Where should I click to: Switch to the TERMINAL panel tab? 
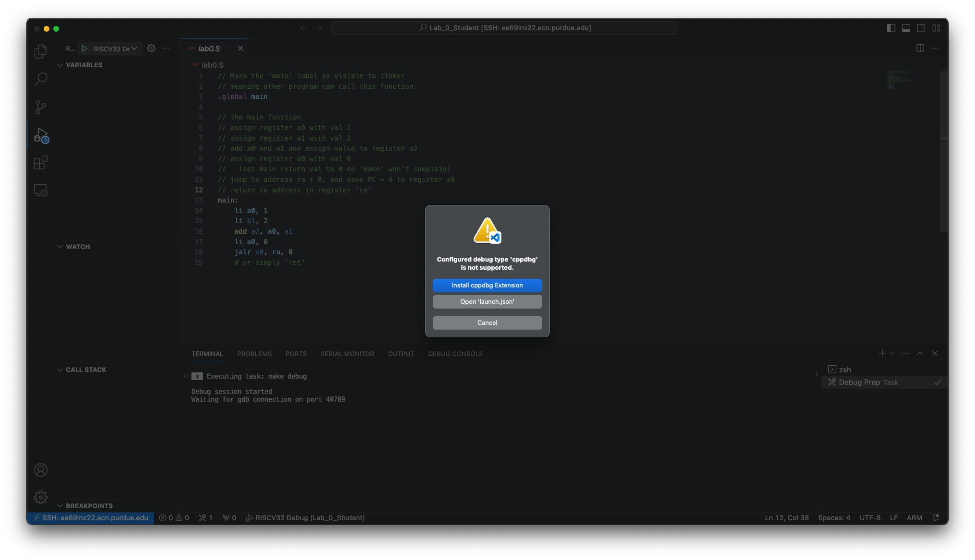click(x=207, y=354)
